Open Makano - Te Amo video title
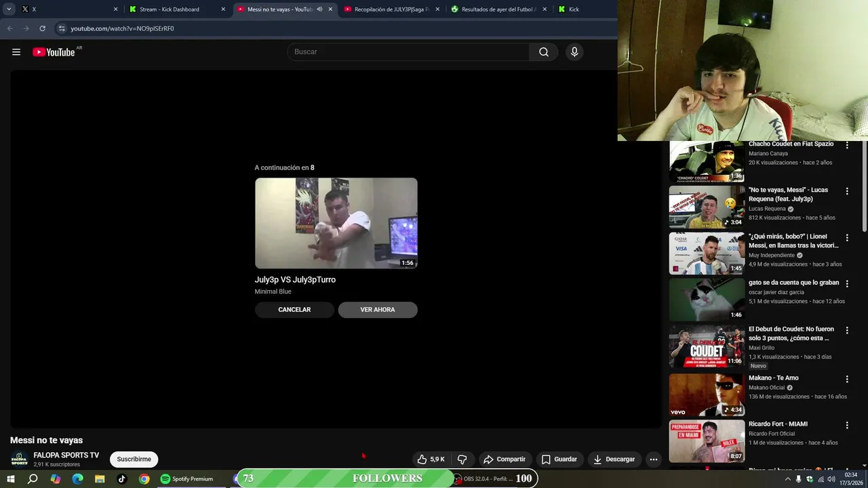 pos(774,378)
